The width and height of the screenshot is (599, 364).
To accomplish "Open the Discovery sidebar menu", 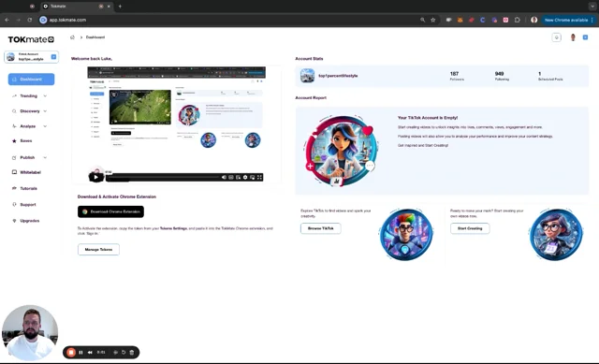I will pos(30,111).
